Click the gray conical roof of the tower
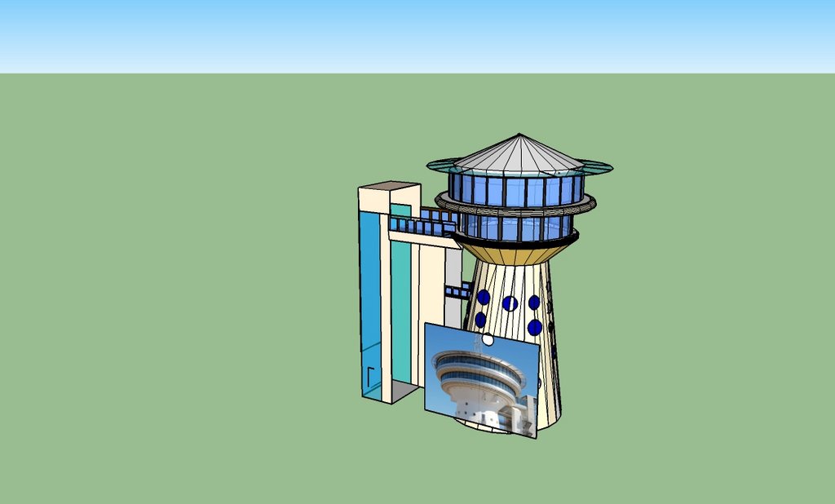 point(519,154)
